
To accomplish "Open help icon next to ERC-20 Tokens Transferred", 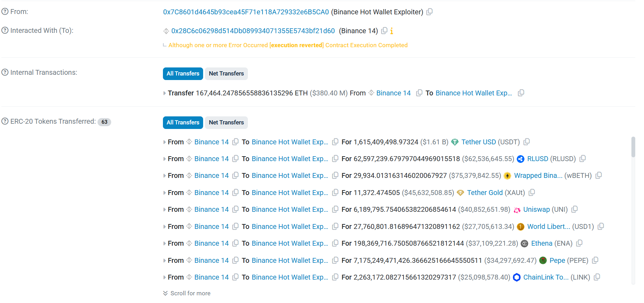I will point(5,121).
